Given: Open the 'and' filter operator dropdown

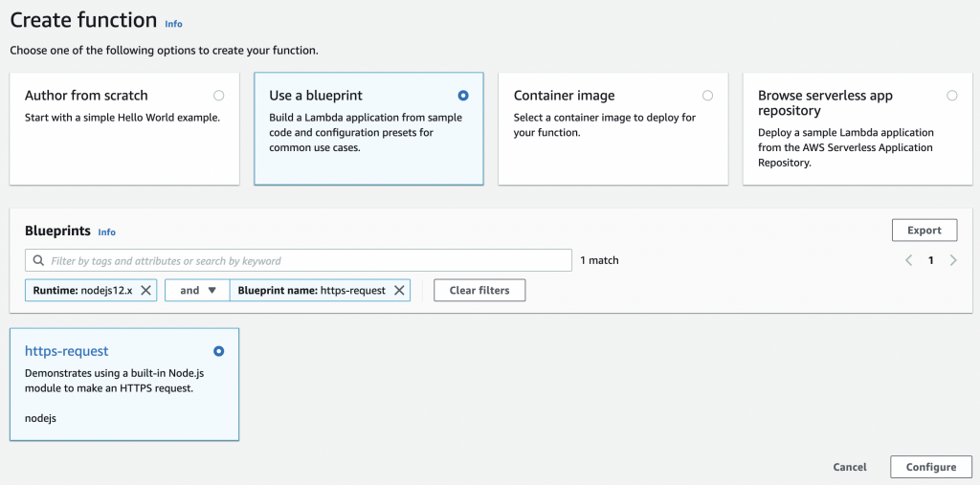Looking at the screenshot, I should click(197, 290).
